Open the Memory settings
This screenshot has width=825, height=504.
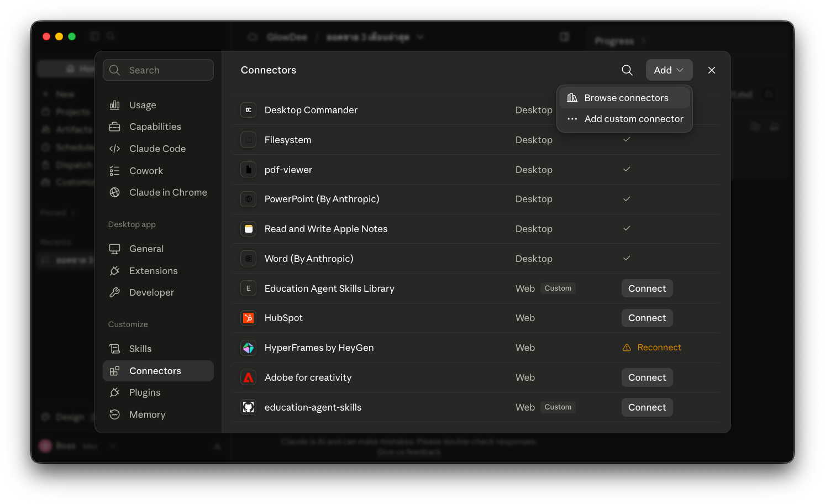point(158,414)
